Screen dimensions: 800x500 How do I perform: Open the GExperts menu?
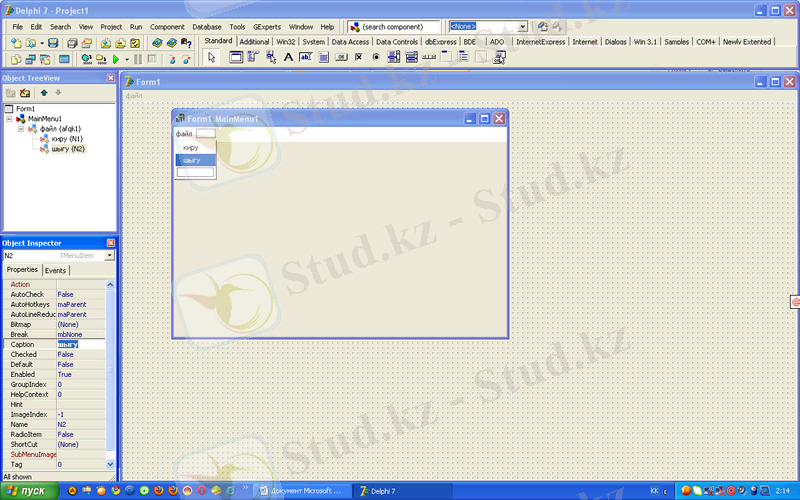coord(267,27)
